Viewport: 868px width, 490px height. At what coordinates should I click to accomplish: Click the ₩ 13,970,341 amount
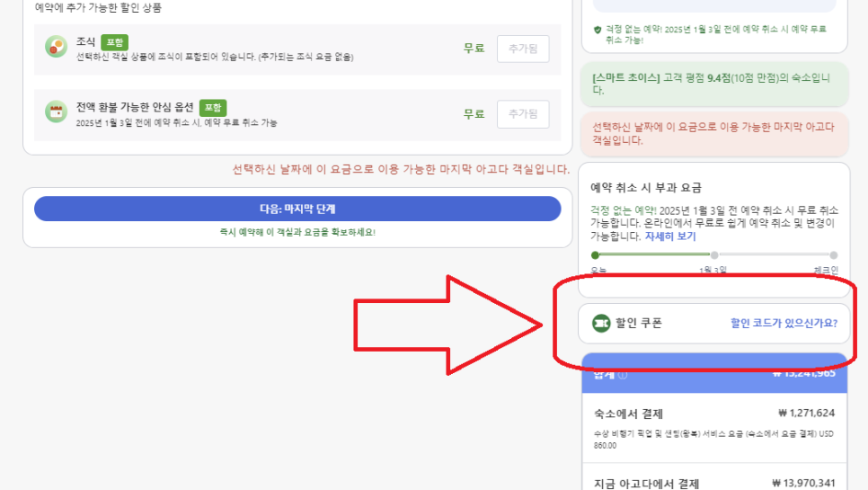point(803,484)
